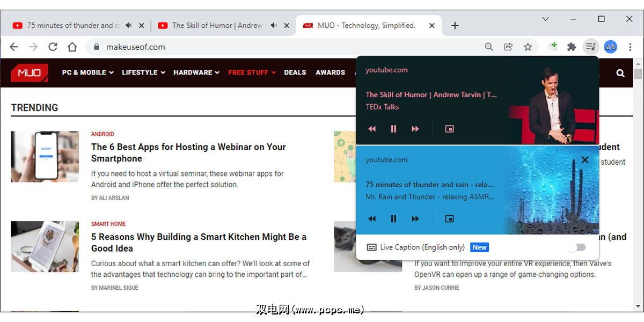Expand the PC & MOBILE menu

(x=87, y=72)
